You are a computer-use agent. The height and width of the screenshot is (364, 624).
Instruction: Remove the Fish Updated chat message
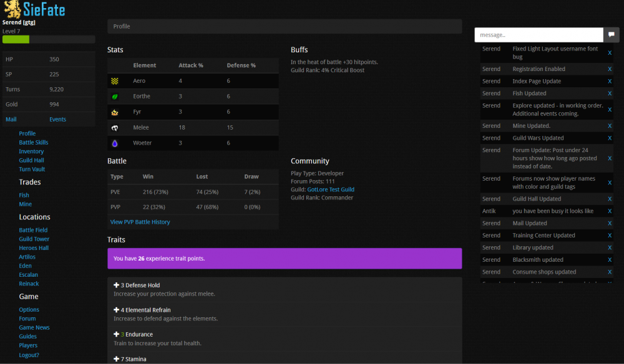610,93
